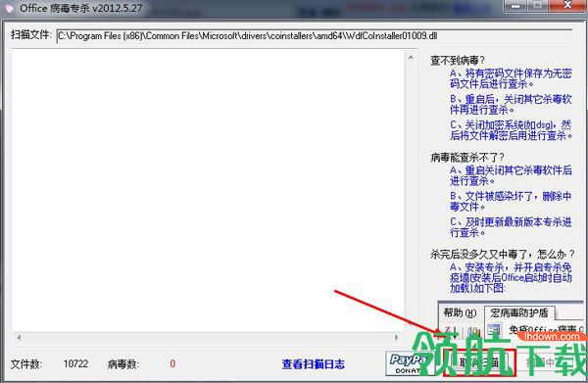Screen dimensions: 588x383
Task: Click tip A、安装专杀，并开启专杀免疫墙
Action: pyautogui.click(x=511, y=277)
